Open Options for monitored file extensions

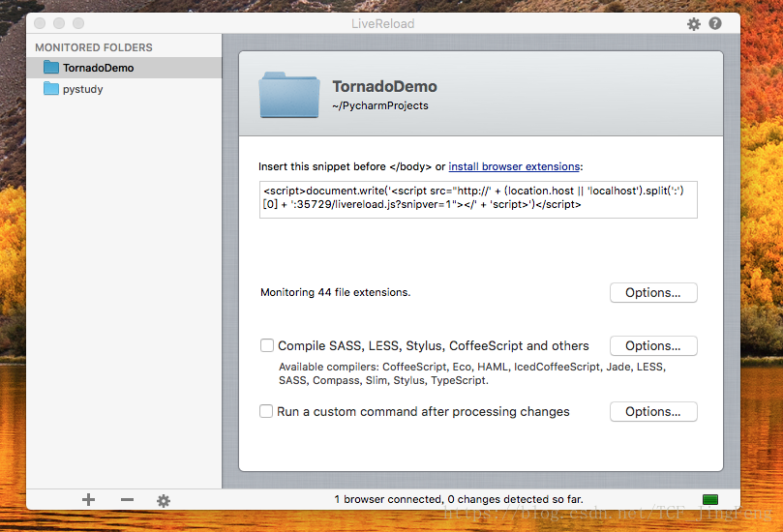pyautogui.click(x=653, y=292)
